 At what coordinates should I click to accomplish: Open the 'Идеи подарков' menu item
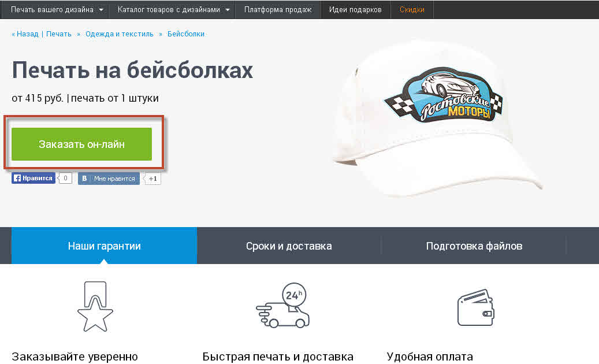[355, 10]
